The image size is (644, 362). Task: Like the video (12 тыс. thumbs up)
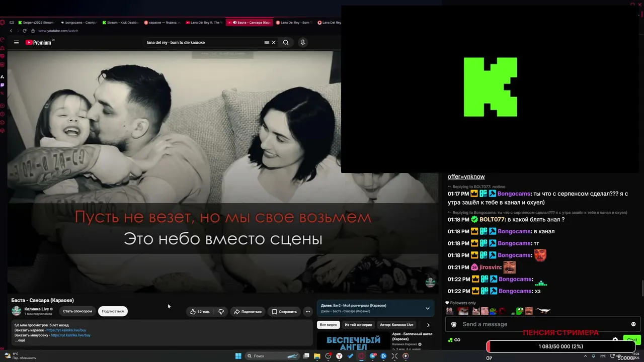click(x=200, y=312)
